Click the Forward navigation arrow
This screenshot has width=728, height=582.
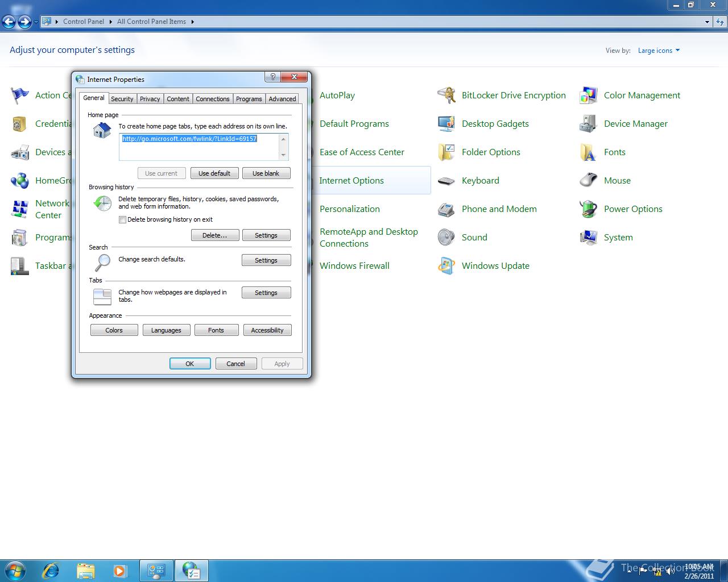click(24, 22)
